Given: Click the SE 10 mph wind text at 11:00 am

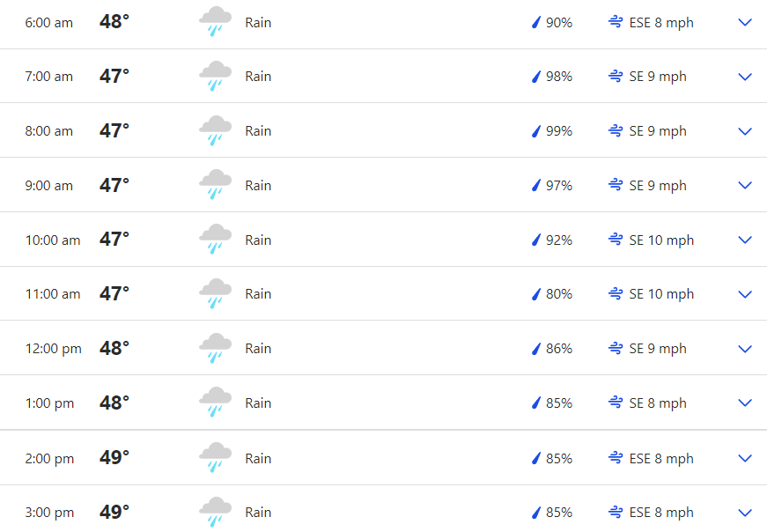Looking at the screenshot, I should click(x=661, y=294).
